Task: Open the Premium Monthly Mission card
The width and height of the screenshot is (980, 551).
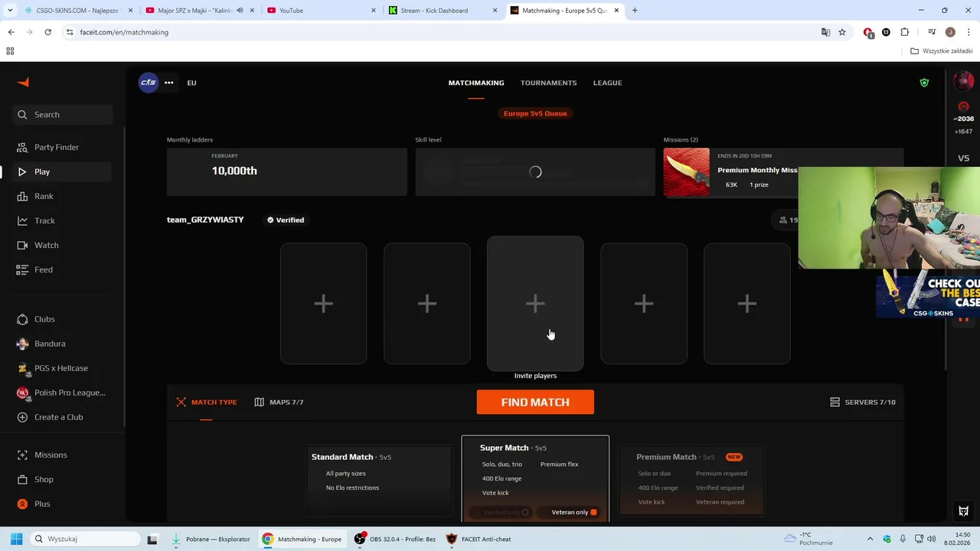Action: (730, 171)
